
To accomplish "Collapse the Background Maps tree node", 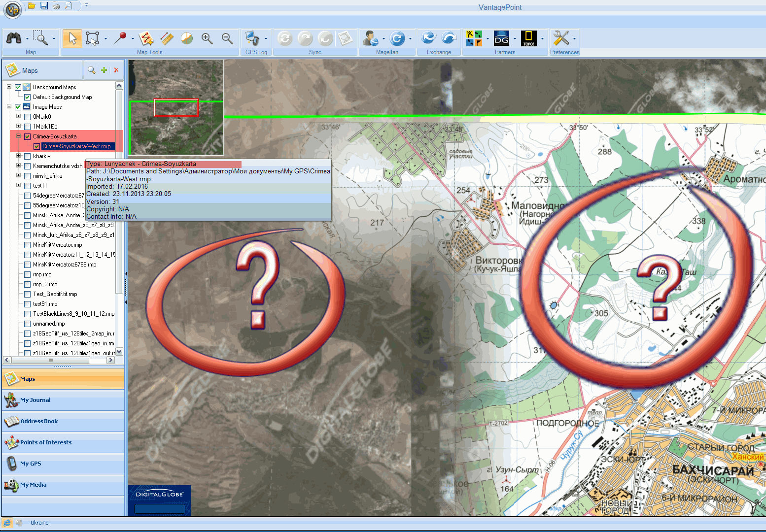I will pyautogui.click(x=9, y=87).
